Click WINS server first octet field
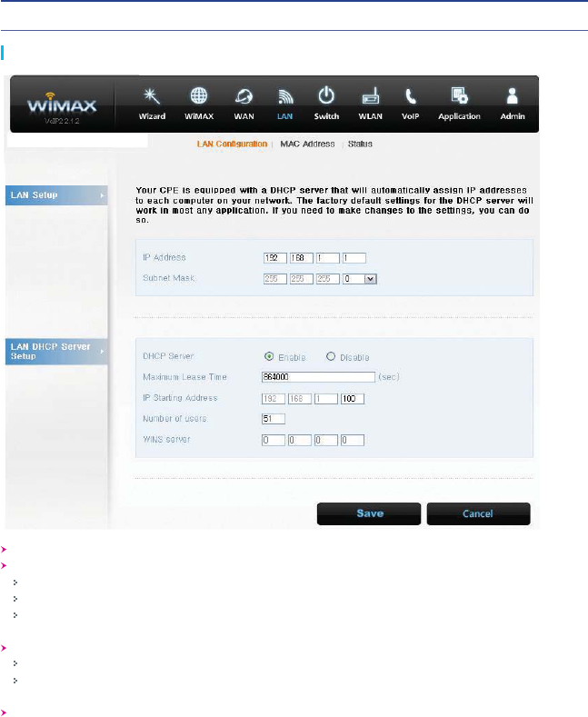The image size is (588, 717). pyautogui.click(x=274, y=441)
